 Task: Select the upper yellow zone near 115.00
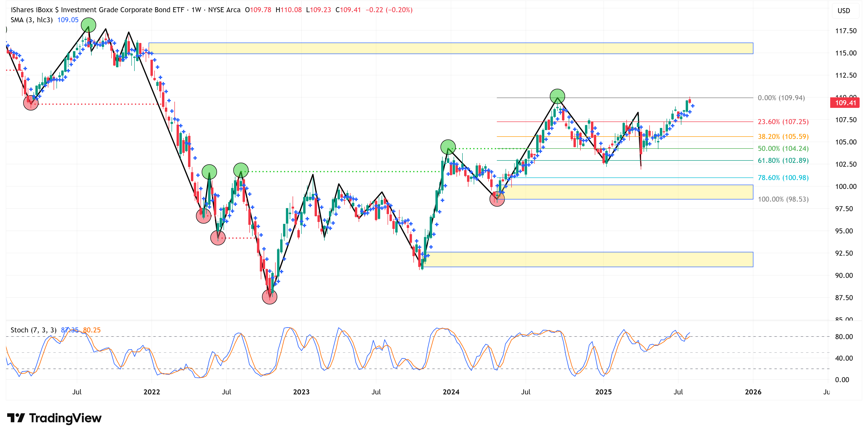tap(450, 48)
